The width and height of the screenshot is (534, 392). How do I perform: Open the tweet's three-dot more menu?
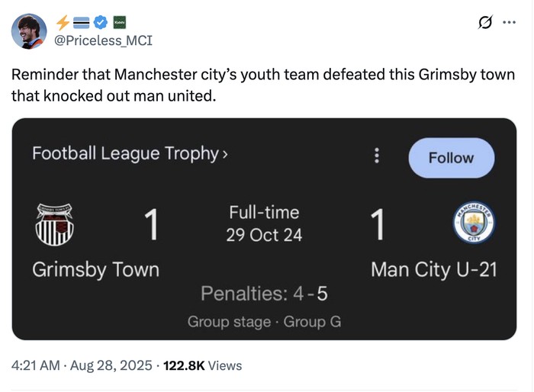click(509, 23)
